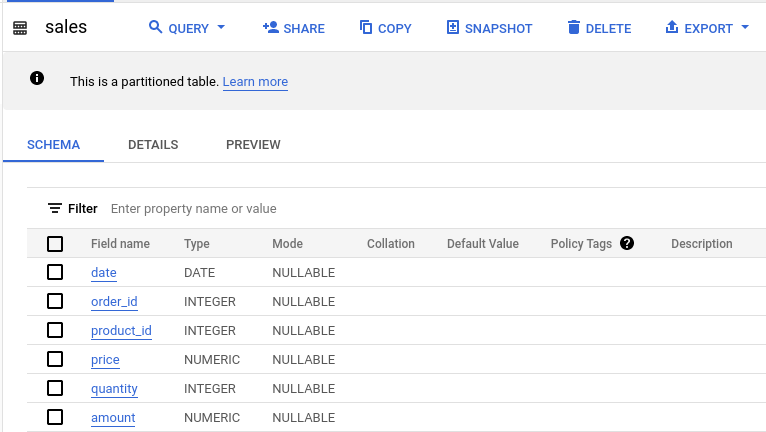Click the Policy Tags help icon
This screenshot has height=432, width=766.
627,243
